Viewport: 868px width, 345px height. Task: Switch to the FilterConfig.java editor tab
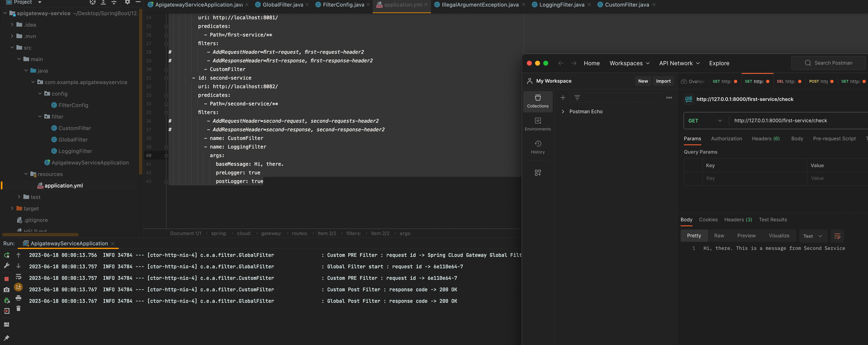pos(343,5)
